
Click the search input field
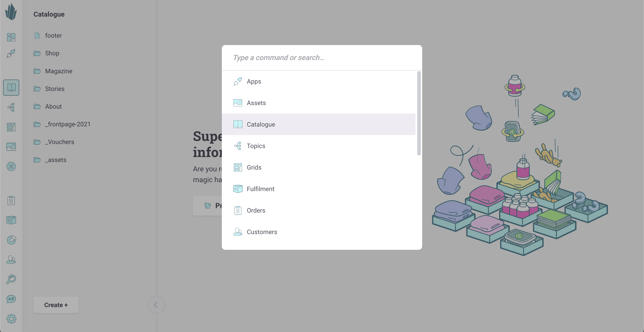(322, 57)
